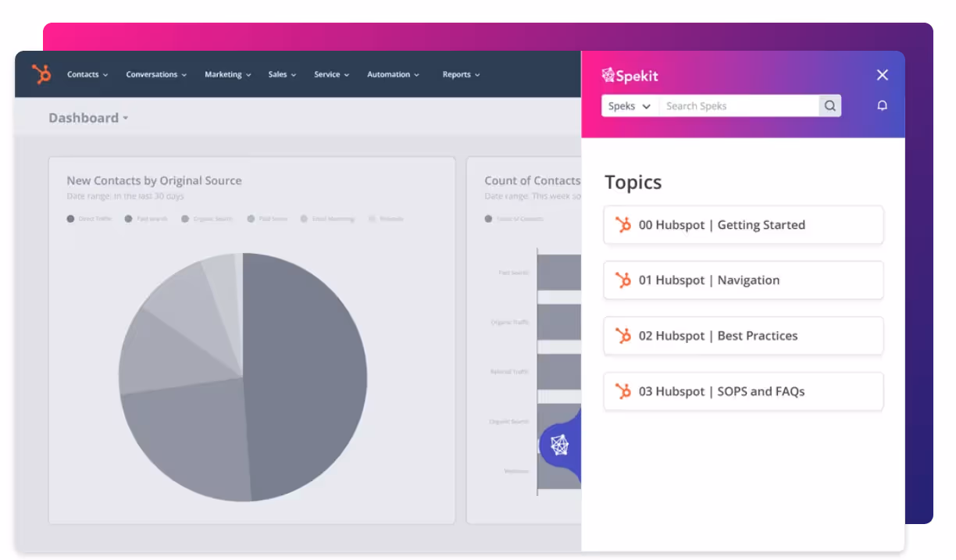Expand the Dashboard title dropdown

click(88, 118)
